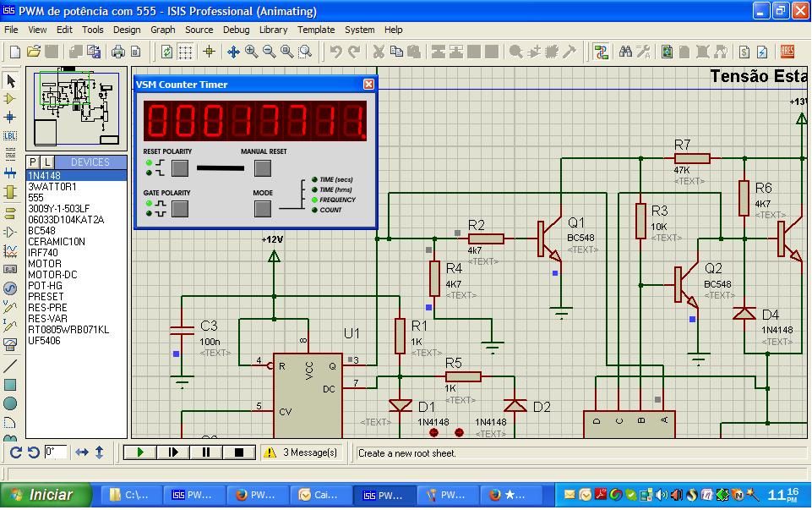Select the 2D Graphics Box tool

pos(10,385)
